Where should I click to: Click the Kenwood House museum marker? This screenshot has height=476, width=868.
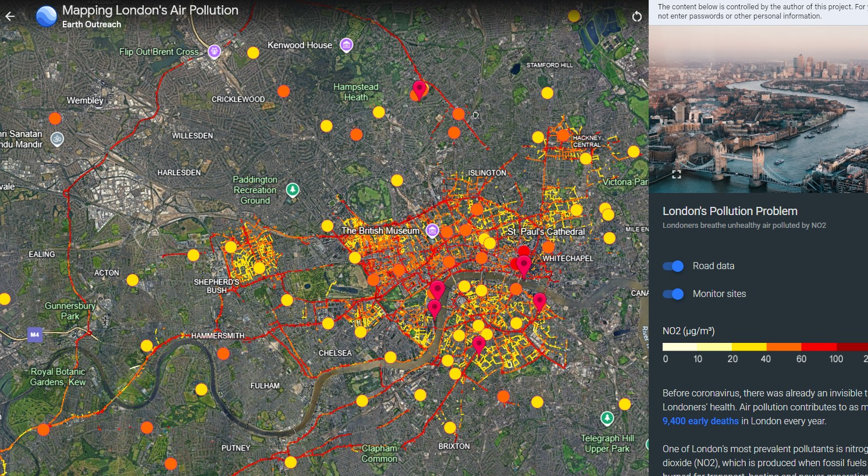coord(346,45)
